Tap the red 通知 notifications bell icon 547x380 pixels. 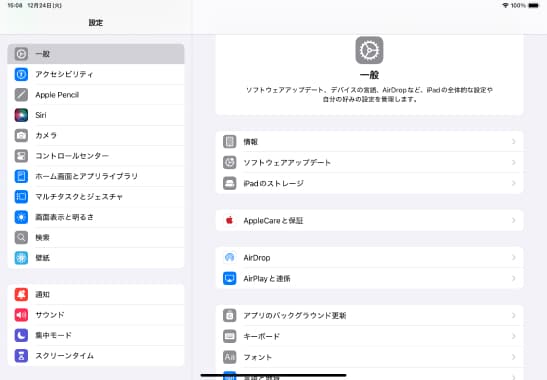pos(21,295)
